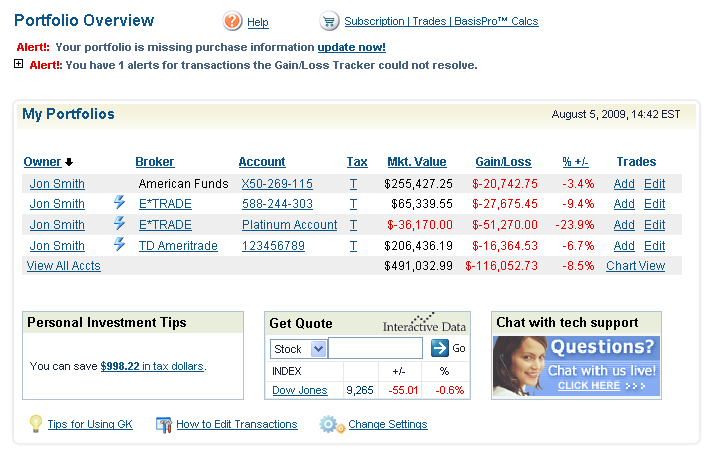Sort by Tax column header

[357, 162]
